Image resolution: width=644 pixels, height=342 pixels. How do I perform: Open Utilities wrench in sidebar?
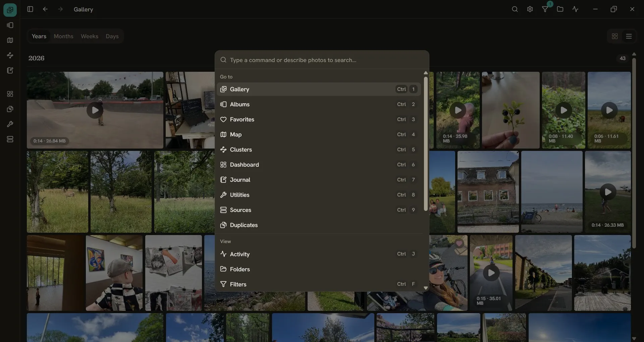click(x=10, y=124)
